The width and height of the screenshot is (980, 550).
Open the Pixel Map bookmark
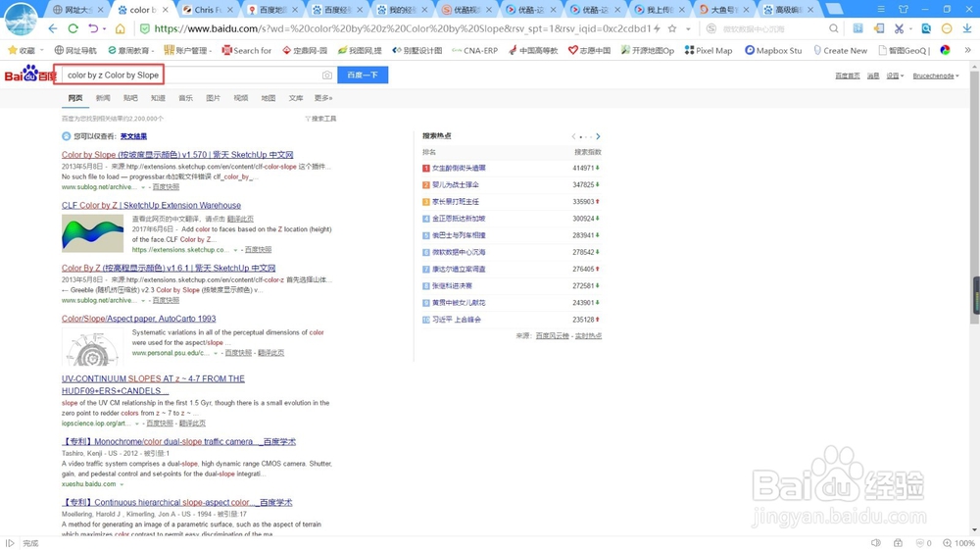pyautogui.click(x=709, y=50)
